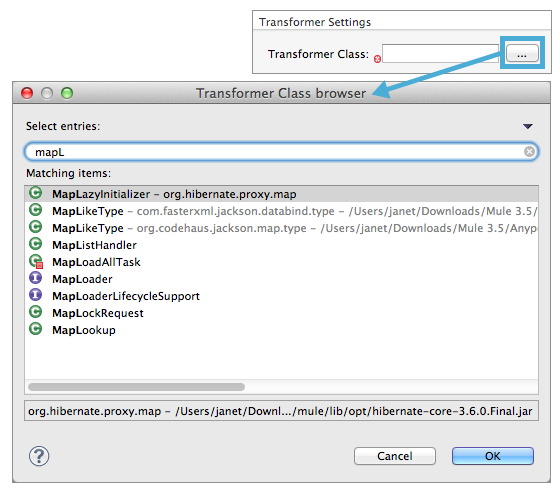Click the Cancel button
Viewport: 557px width, 489px height.
[x=395, y=456]
